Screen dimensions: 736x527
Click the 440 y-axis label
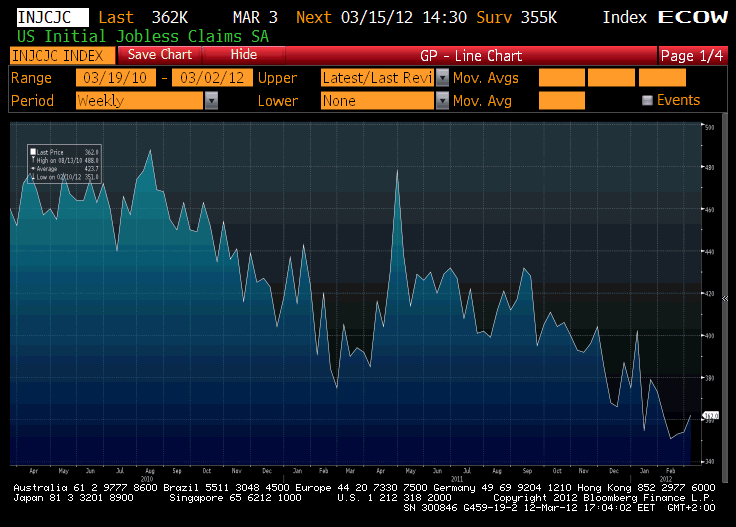[709, 252]
